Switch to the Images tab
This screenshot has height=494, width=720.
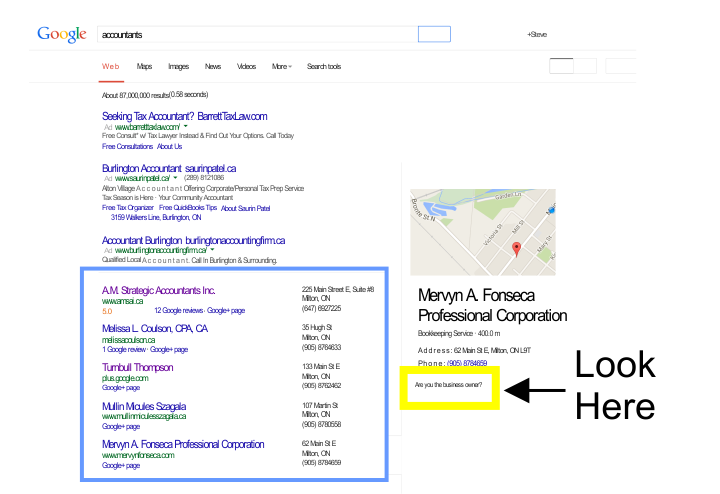coord(178,67)
